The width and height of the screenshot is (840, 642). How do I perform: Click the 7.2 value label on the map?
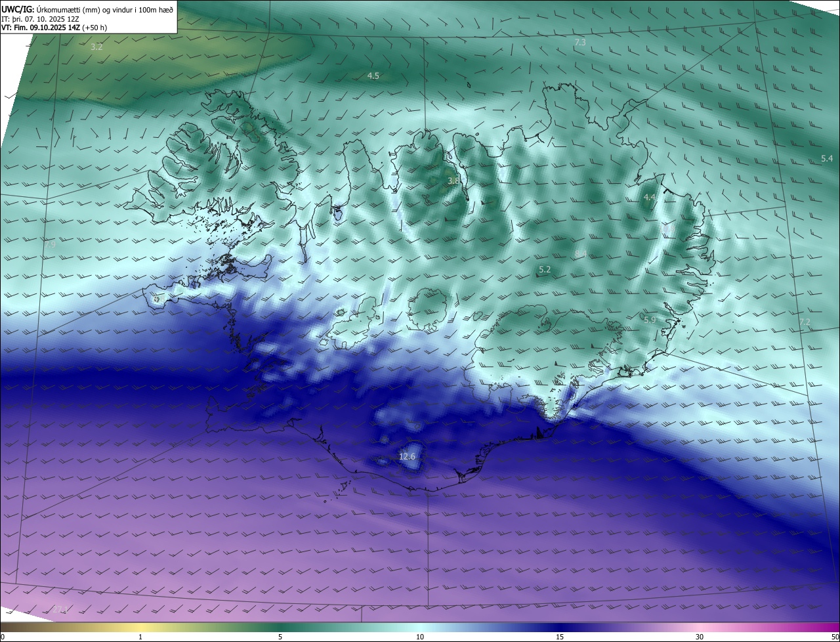[805, 322]
